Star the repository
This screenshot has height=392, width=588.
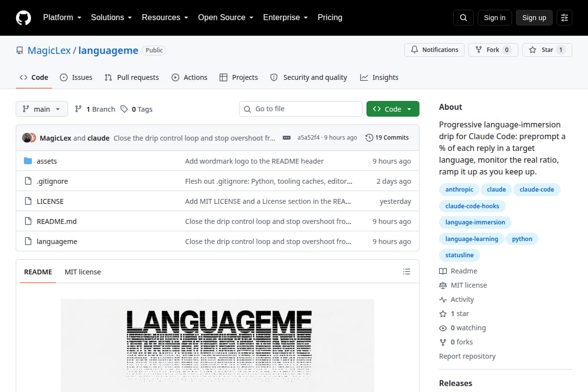point(547,50)
